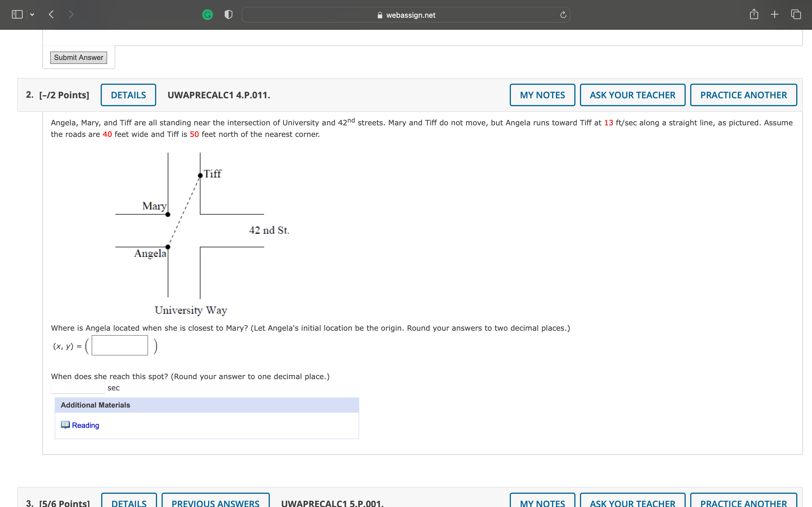This screenshot has height=507, width=812.
Task: Click the seconds answer input field
Action: tap(78, 388)
